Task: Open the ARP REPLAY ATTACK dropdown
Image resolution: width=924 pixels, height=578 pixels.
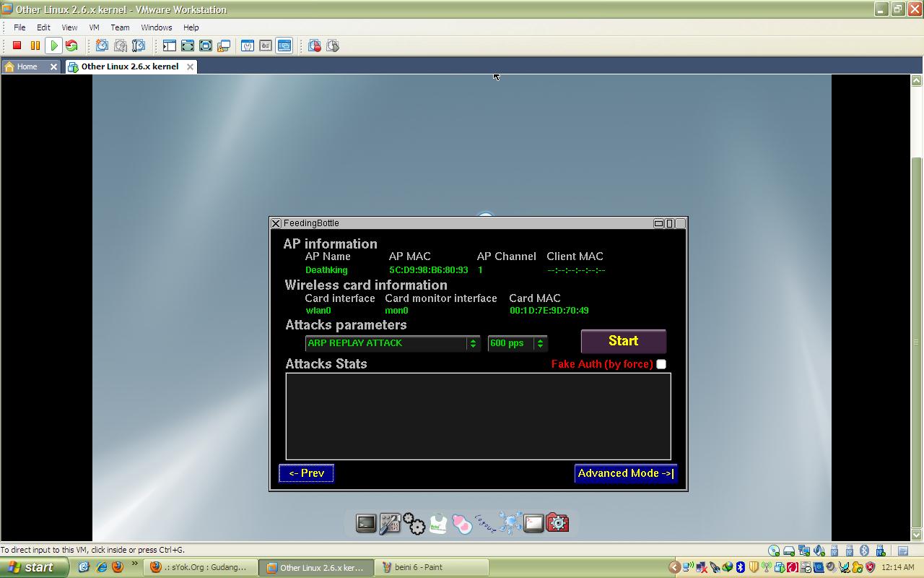Action: 393,343
